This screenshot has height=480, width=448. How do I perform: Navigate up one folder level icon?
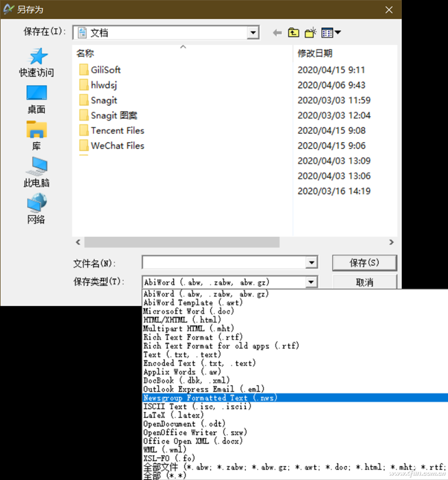[293, 32]
